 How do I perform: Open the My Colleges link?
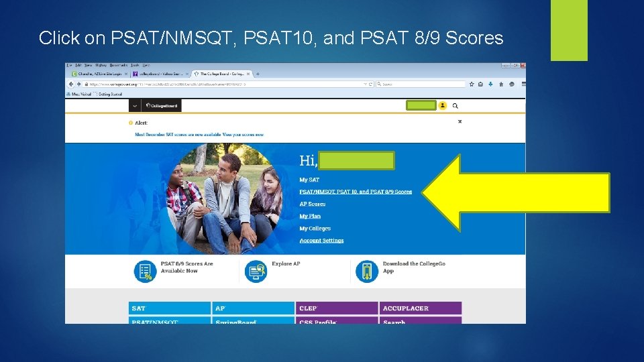point(315,228)
